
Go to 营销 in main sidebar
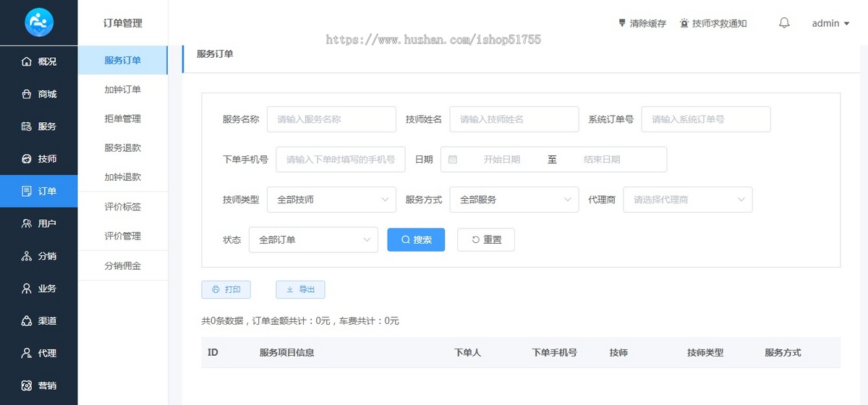38,385
